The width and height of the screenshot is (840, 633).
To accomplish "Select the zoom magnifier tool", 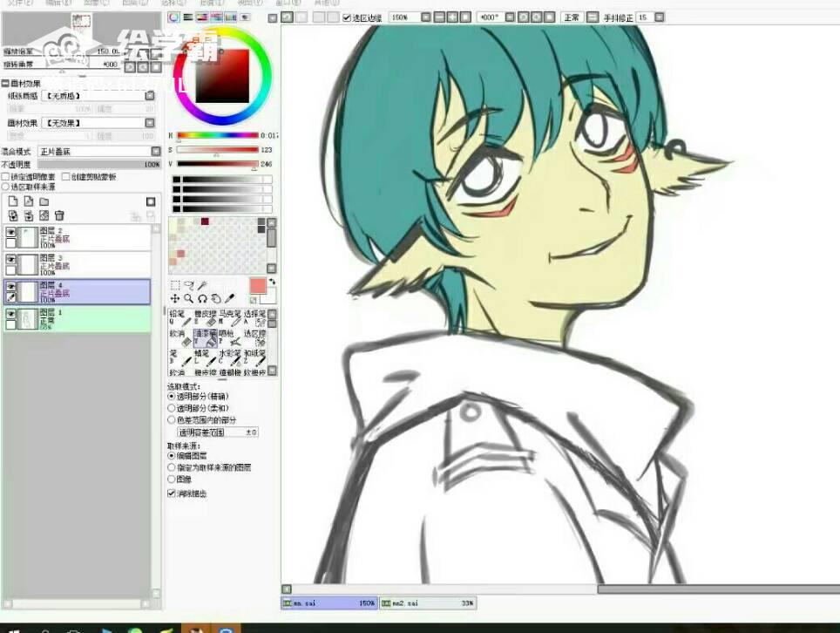I will (188, 298).
